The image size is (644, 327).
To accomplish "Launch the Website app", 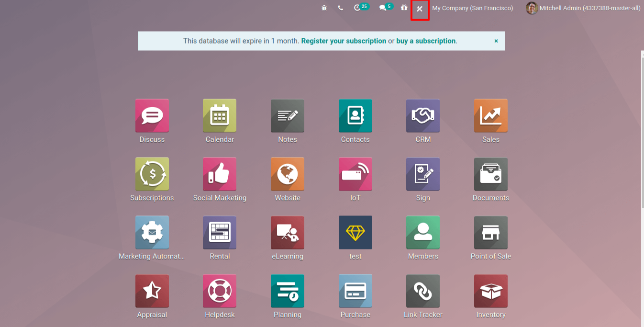I will [x=288, y=174].
